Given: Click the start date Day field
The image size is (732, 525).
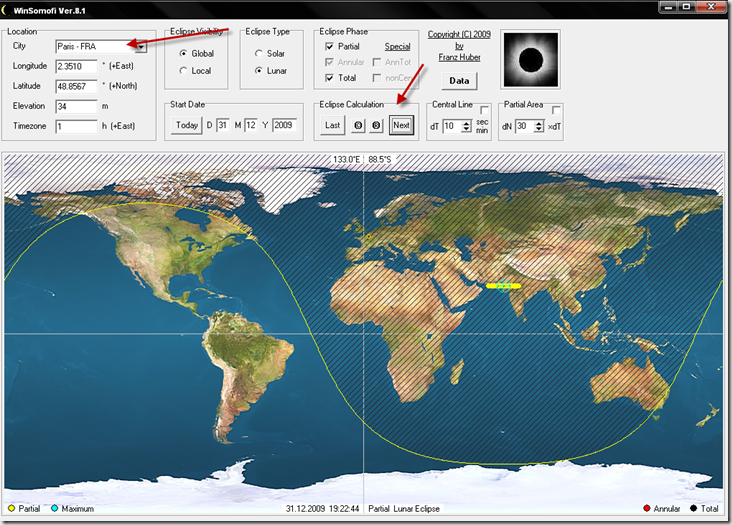Looking at the screenshot, I should click(x=223, y=126).
